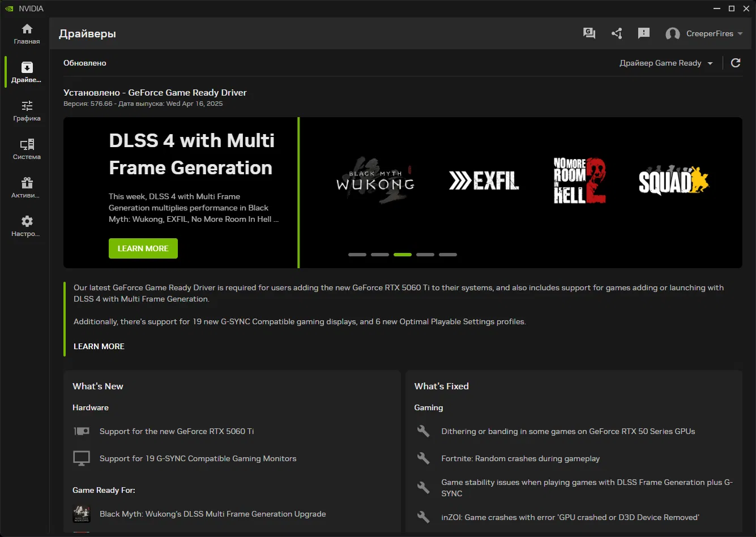Click the in-game overlay icon in header
The image size is (756, 537).
[x=590, y=33]
